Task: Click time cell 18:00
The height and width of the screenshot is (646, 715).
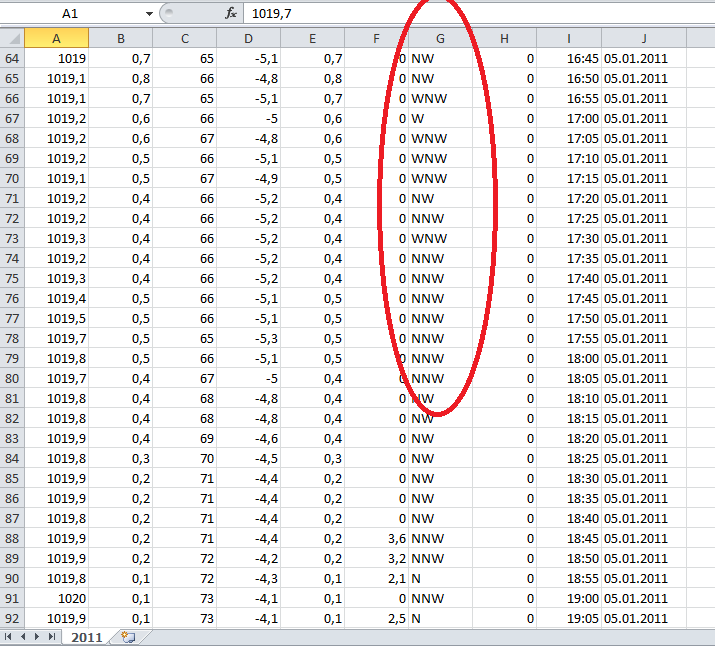Action: pyautogui.click(x=569, y=358)
